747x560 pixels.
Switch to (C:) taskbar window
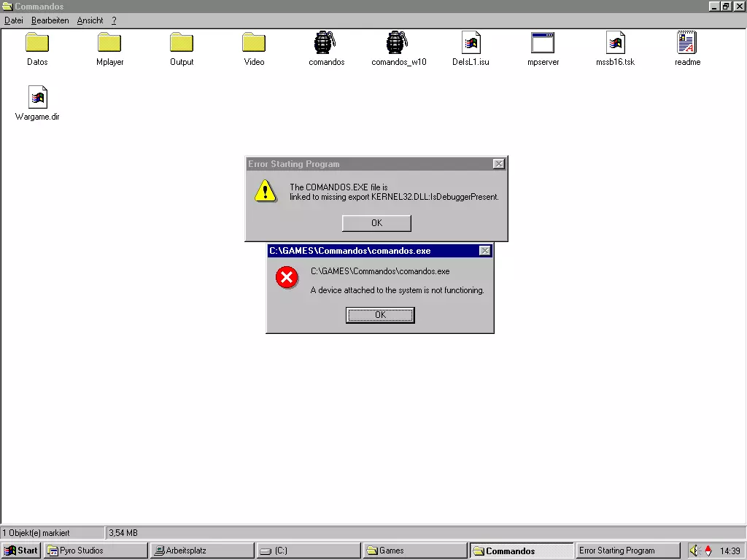[x=309, y=551]
